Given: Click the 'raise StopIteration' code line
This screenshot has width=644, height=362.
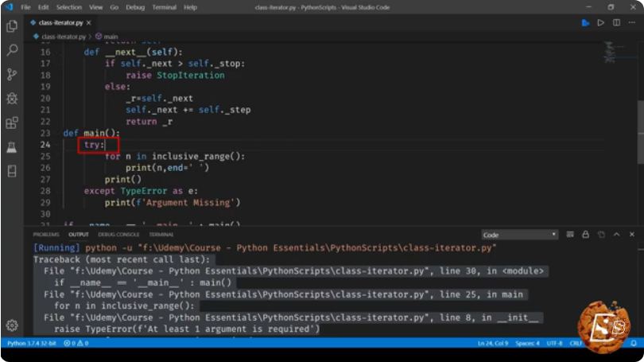Looking at the screenshot, I should pos(175,76).
